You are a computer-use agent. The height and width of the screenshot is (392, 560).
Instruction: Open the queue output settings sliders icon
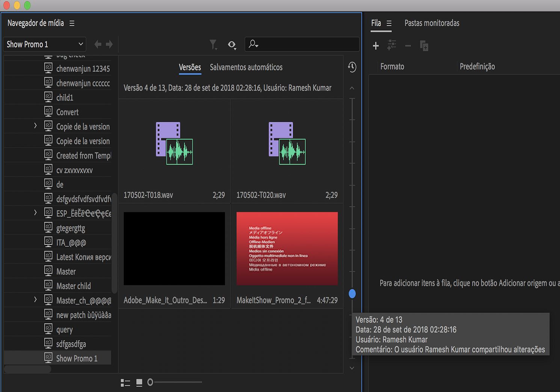(392, 45)
